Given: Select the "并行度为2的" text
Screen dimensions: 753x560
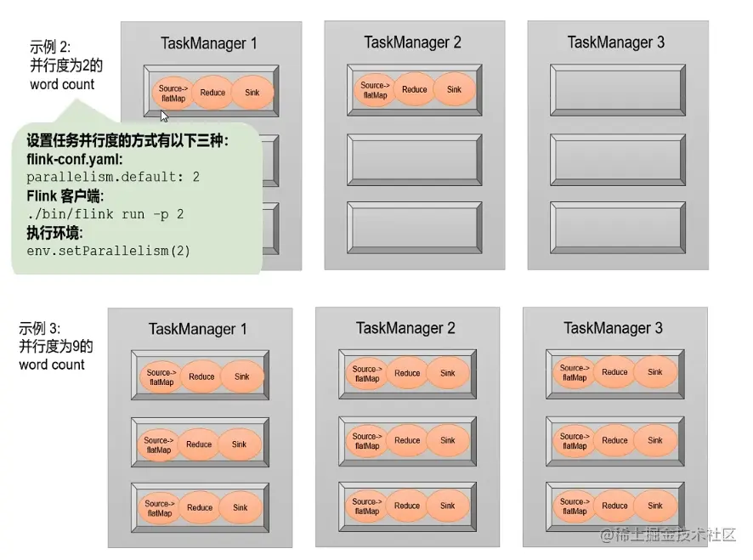Looking at the screenshot, I should (66, 65).
